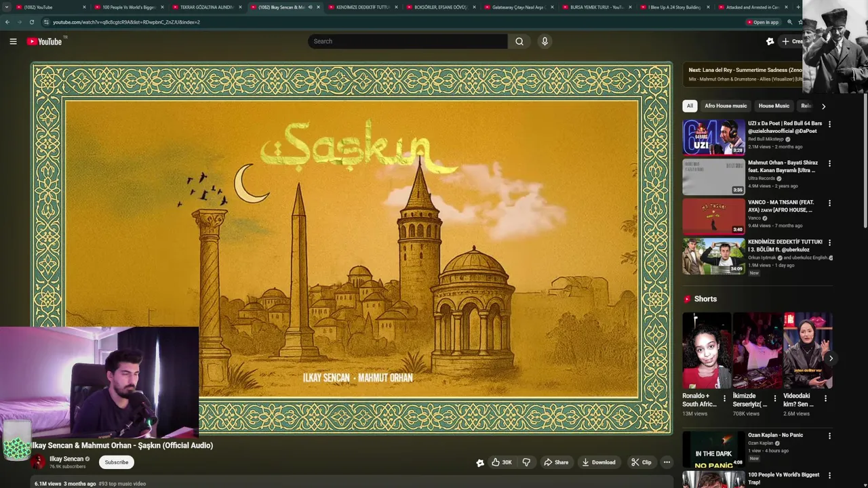This screenshot has height=488, width=868.
Task: Open site info icon in address bar
Action: [x=46, y=22]
